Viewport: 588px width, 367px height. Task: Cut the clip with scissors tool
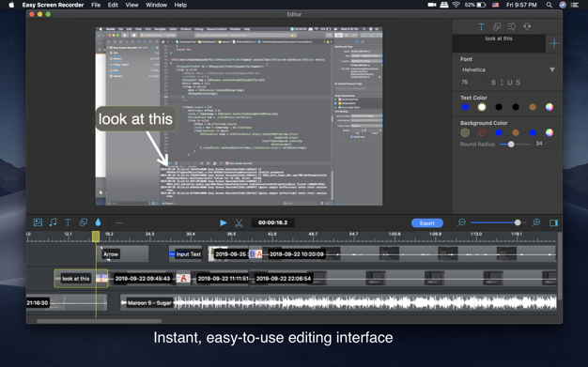pos(239,222)
